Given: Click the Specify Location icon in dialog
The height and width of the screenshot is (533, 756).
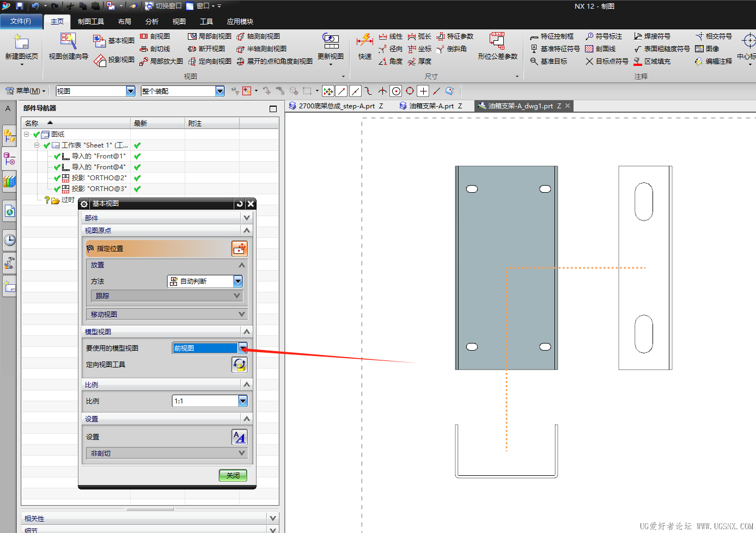Looking at the screenshot, I should 240,249.
